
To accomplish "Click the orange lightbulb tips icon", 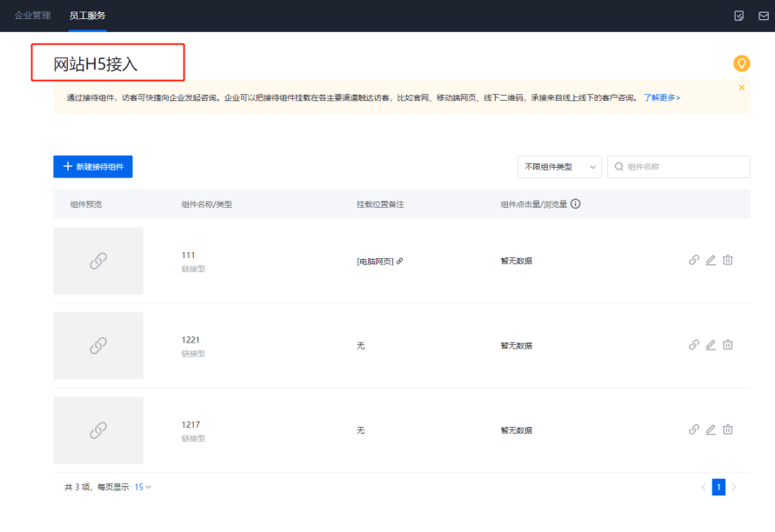I will (x=741, y=63).
